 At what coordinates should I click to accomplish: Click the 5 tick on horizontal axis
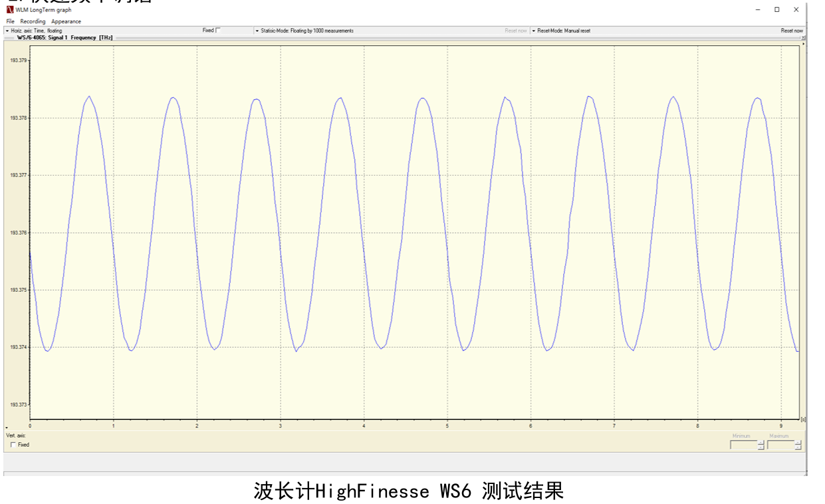(x=447, y=426)
